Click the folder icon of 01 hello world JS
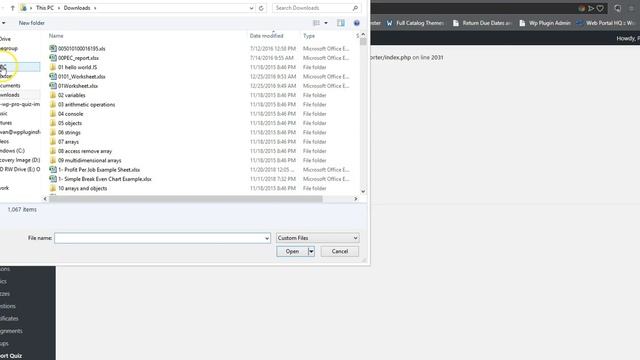 pyautogui.click(x=53, y=67)
